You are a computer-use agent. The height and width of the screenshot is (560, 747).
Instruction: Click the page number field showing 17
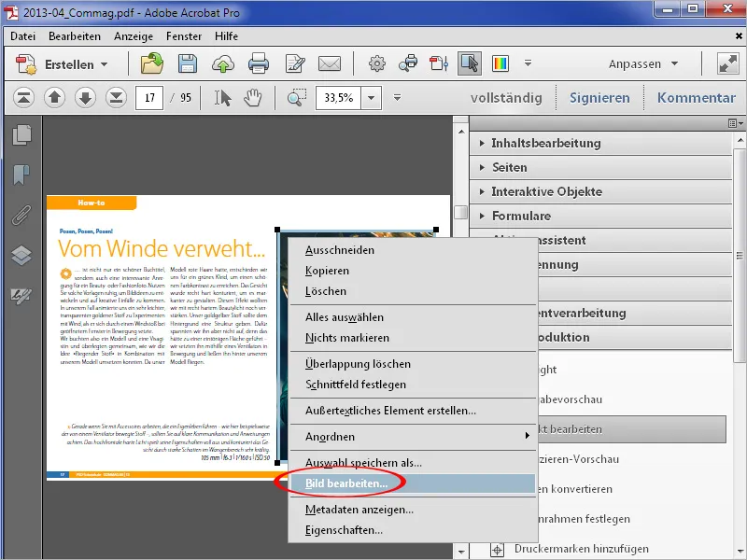(x=149, y=98)
